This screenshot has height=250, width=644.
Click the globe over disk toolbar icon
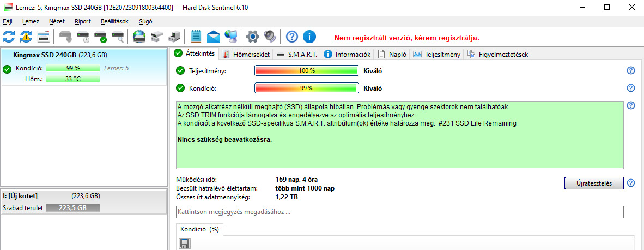[139, 37]
